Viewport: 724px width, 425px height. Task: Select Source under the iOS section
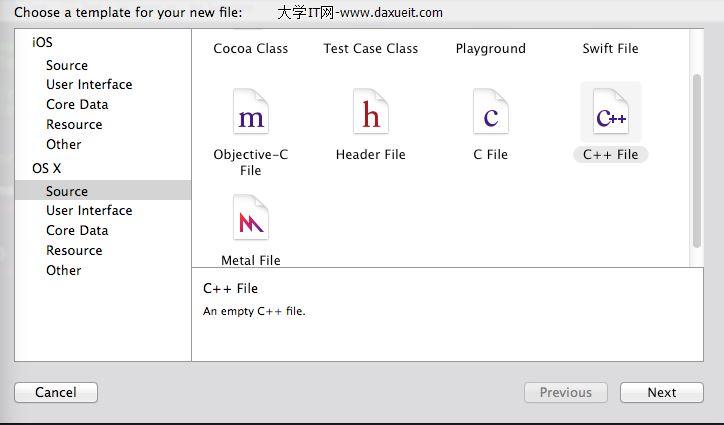click(67, 65)
